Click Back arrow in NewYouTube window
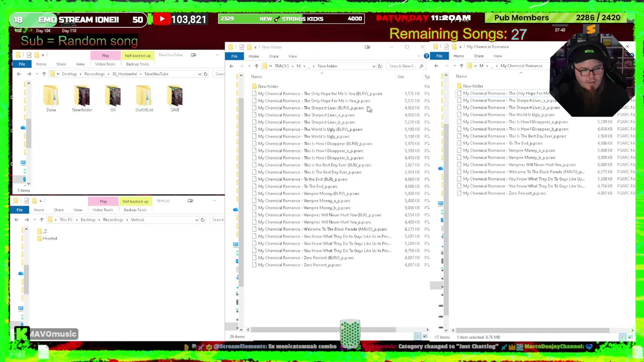Viewport: 644px width, 362px height. 19,74
